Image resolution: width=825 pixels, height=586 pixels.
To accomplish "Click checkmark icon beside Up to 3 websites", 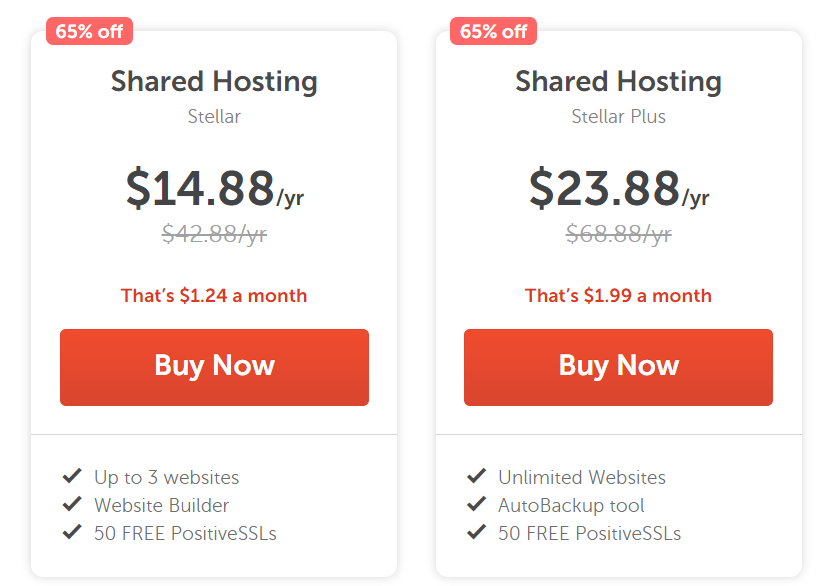I will [x=72, y=476].
